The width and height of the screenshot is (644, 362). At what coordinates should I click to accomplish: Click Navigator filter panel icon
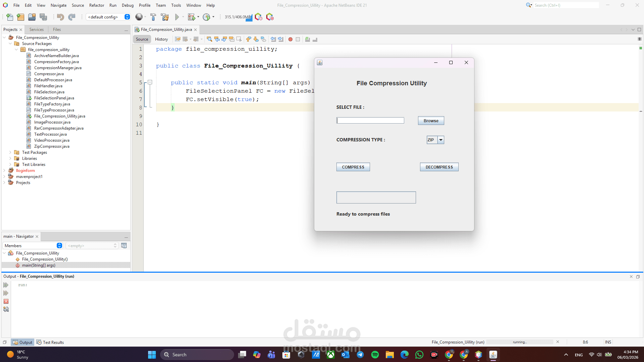tap(124, 246)
